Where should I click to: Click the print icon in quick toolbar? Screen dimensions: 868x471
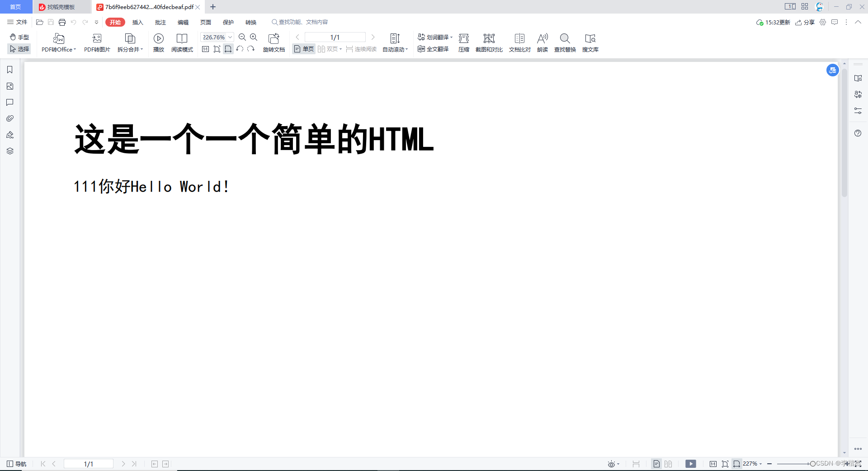(62, 22)
